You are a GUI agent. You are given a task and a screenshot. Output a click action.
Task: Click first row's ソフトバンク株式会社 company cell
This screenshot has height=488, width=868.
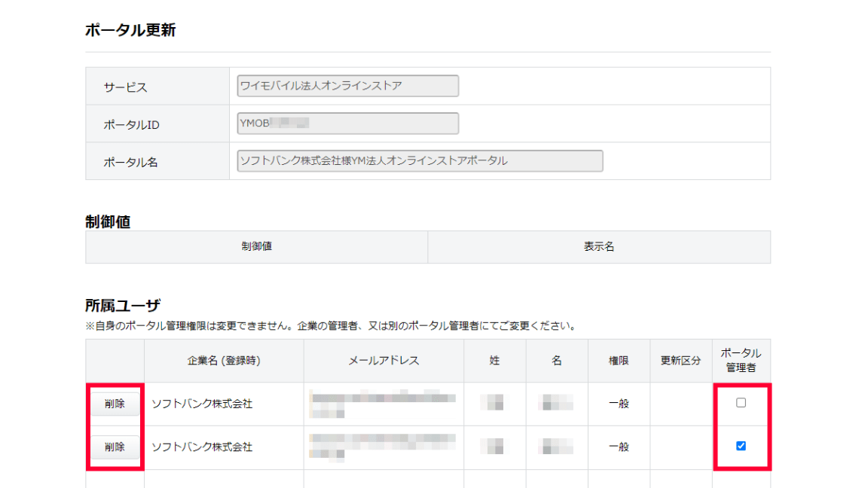click(x=202, y=404)
